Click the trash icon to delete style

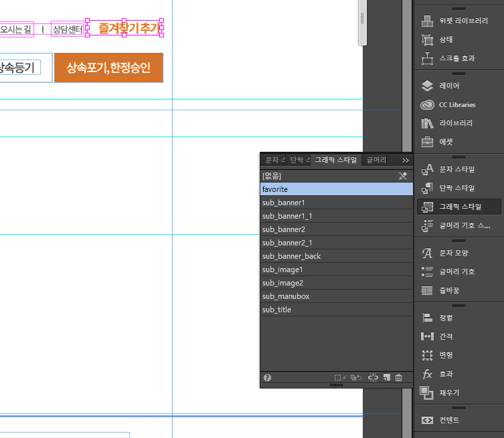click(399, 378)
